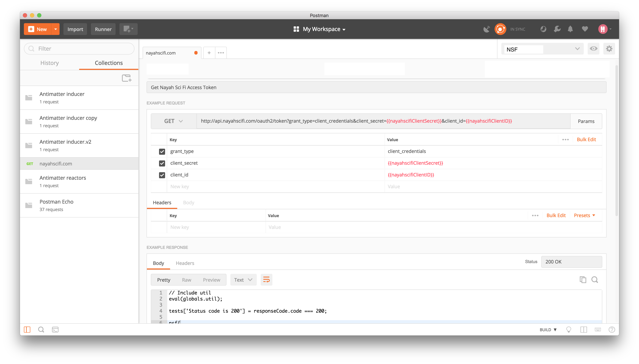Click the Presets button in headers section
The image size is (639, 364).
click(584, 215)
